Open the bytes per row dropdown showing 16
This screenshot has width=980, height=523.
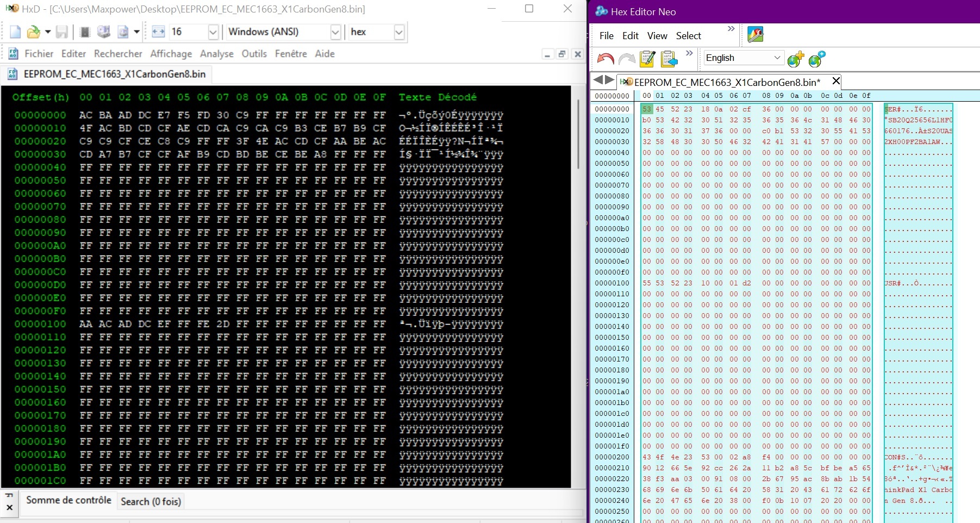(213, 32)
